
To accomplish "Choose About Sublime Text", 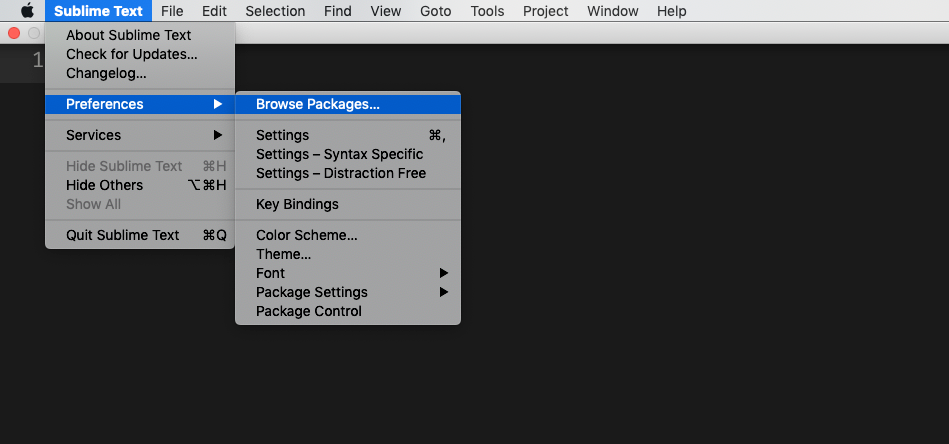I will (x=140, y=35).
